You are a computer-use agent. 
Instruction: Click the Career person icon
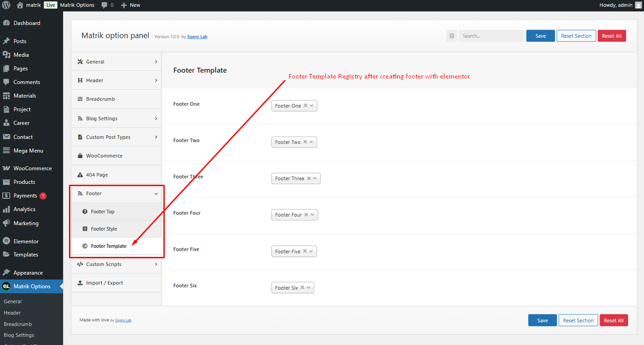click(x=6, y=123)
